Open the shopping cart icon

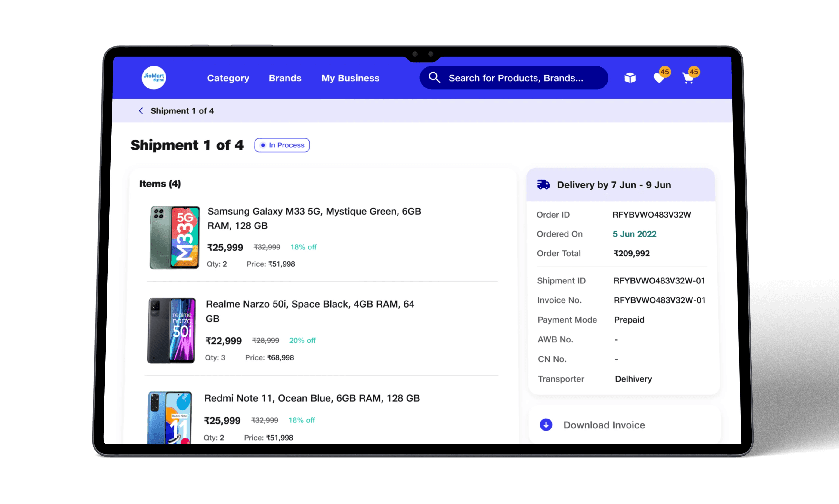click(x=688, y=79)
